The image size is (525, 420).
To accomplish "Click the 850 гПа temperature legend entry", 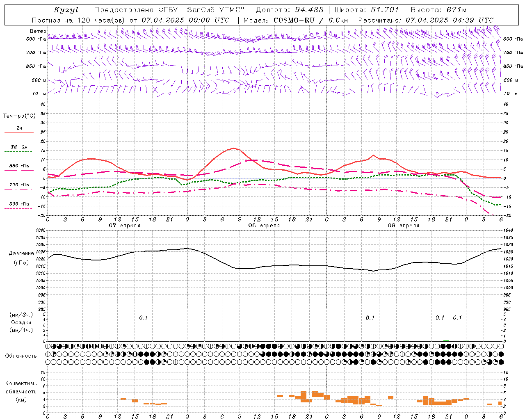I will 19,168.
